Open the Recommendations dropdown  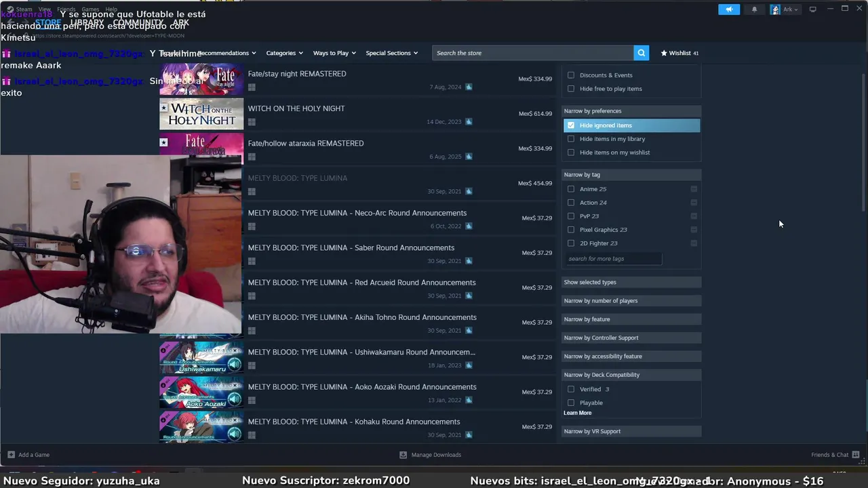click(x=226, y=53)
